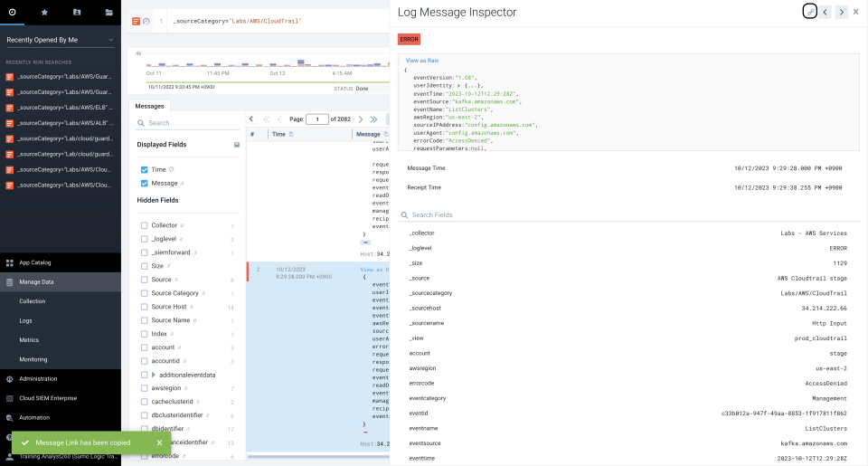Save displayed fields icon
Viewport: 868px width, 466px height.
[x=236, y=145]
